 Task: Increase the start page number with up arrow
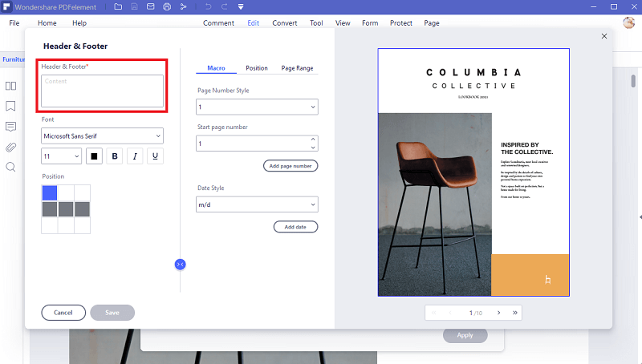pyautogui.click(x=313, y=140)
